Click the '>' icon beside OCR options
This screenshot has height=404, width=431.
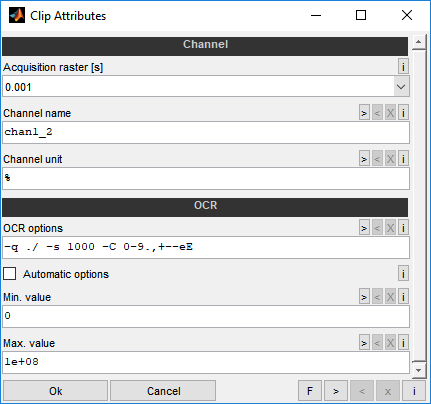pos(364,228)
